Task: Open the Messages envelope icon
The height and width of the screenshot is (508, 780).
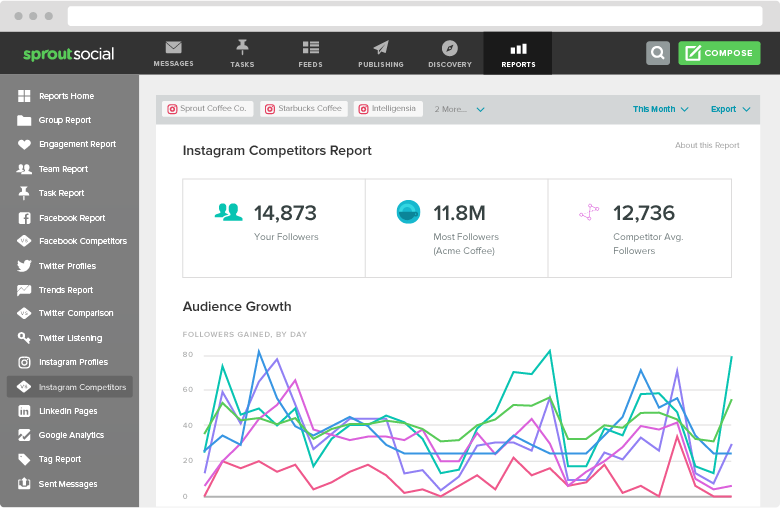Action: point(173,47)
